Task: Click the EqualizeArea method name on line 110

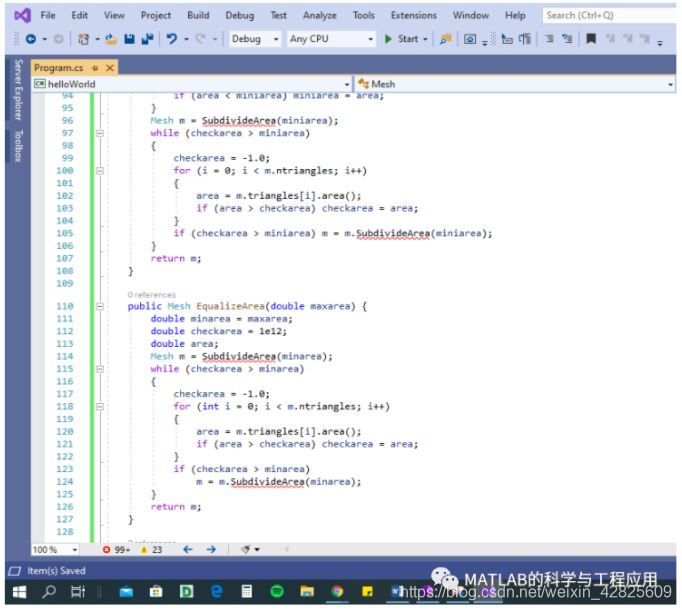Action: pyautogui.click(x=230, y=307)
